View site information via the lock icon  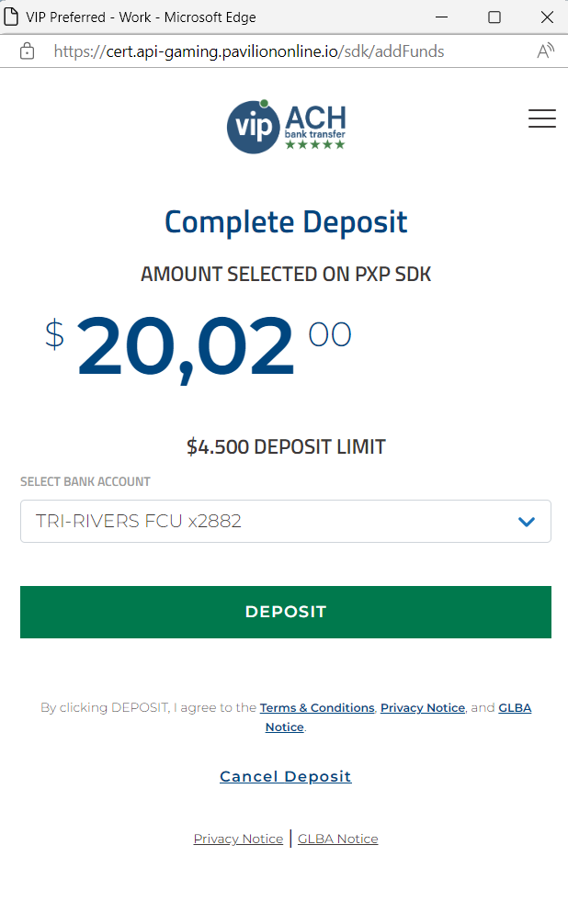(27, 51)
